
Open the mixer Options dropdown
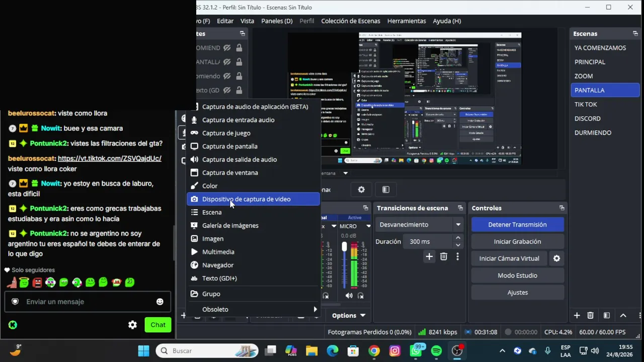pos(349,316)
